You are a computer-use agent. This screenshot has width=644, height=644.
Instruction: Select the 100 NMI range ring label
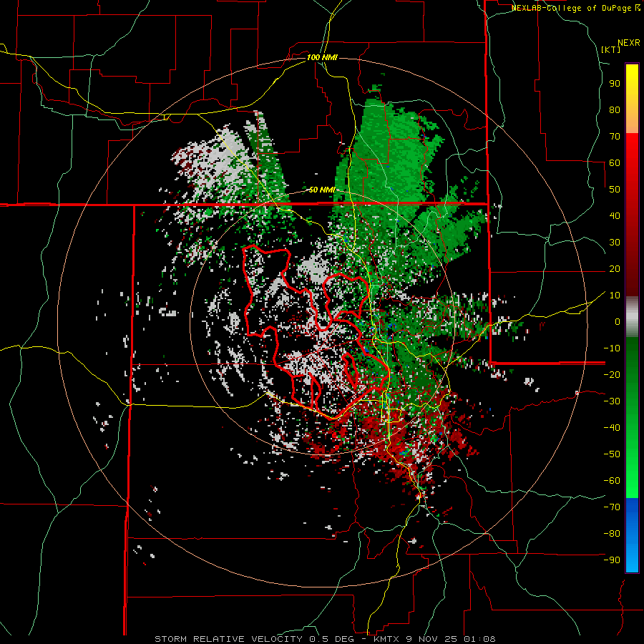tap(322, 57)
